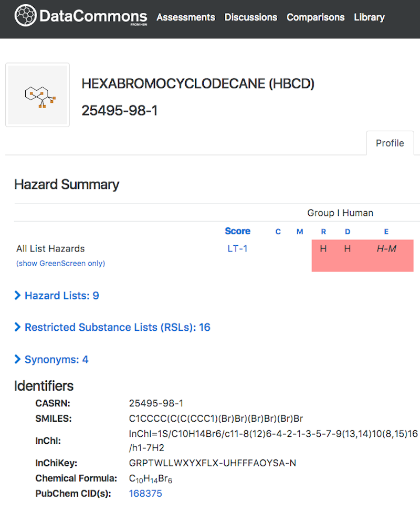Select the Profile tab
Image resolution: width=420 pixels, height=512 pixels.
[390, 143]
